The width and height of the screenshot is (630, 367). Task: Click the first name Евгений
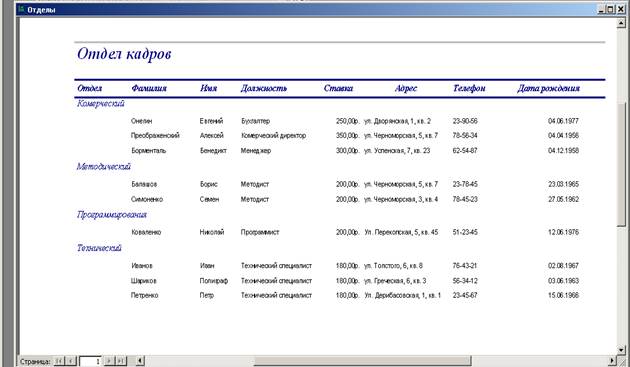point(211,121)
